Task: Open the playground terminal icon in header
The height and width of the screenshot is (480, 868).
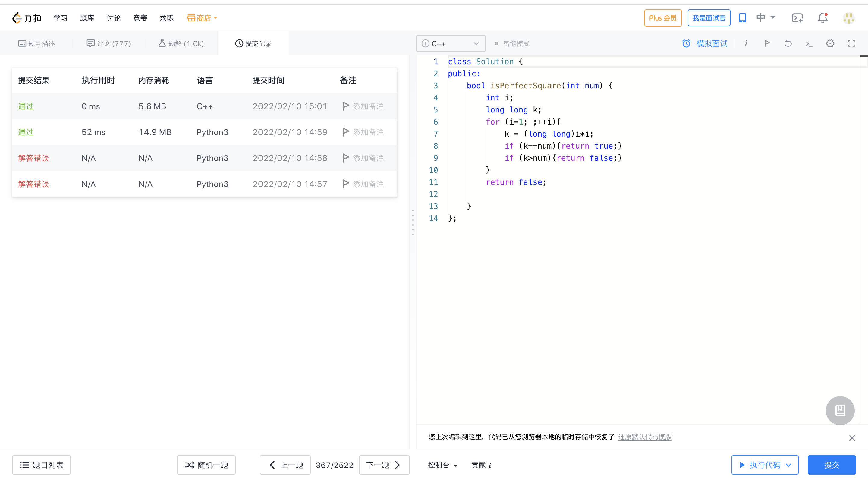Action: 797,18
